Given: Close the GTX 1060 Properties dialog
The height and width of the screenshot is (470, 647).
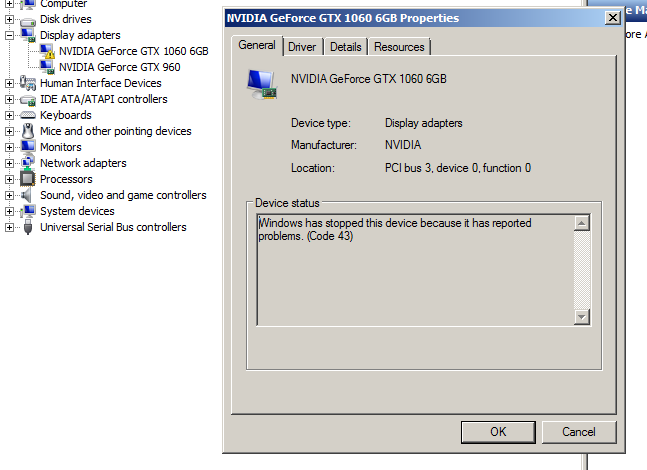Looking at the screenshot, I should (x=613, y=18).
